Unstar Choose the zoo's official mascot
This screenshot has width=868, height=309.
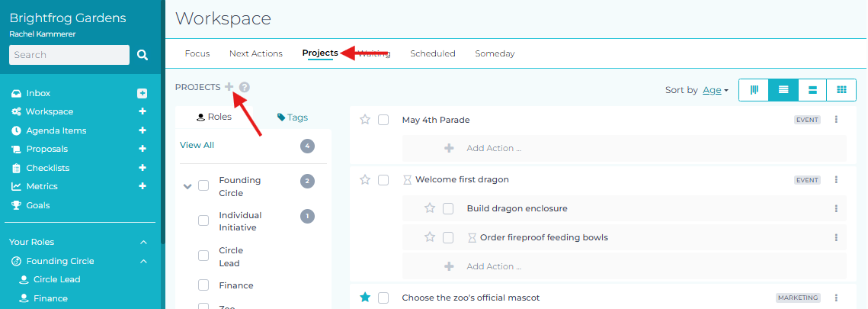pyautogui.click(x=365, y=298)
